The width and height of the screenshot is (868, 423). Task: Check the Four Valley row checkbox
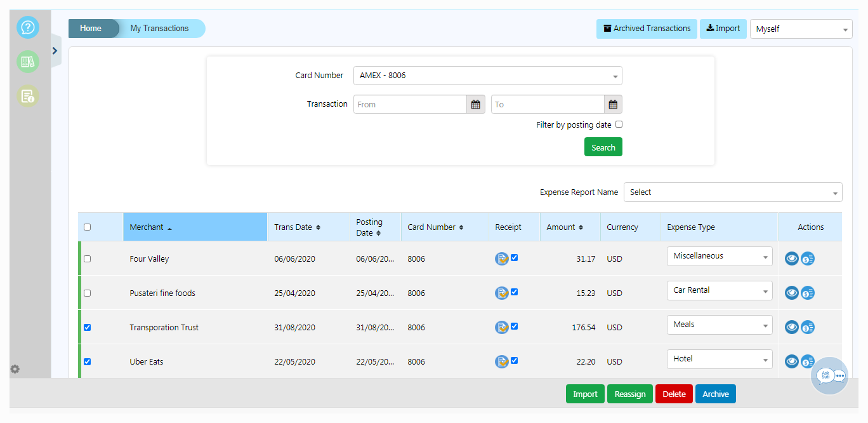click(88, 258)
